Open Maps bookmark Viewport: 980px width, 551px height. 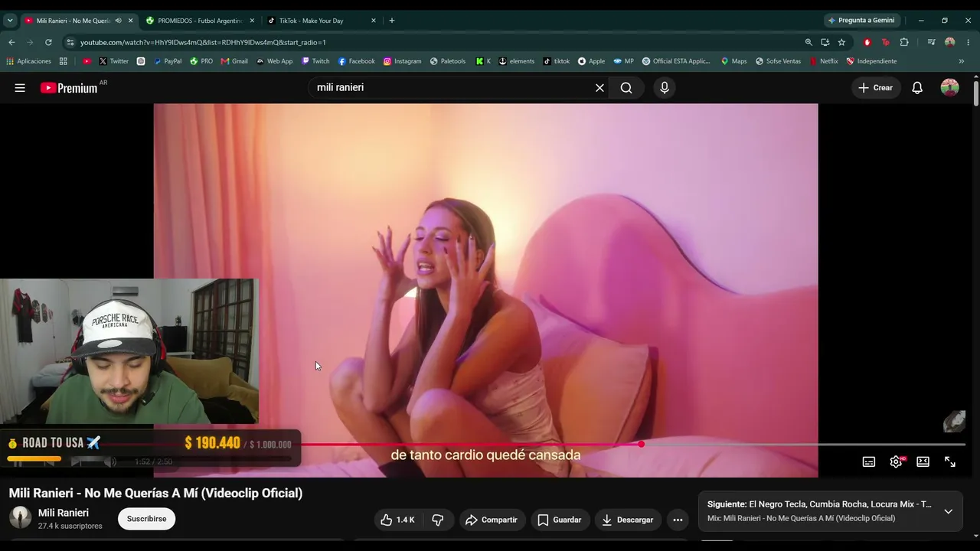coord(734,61)
